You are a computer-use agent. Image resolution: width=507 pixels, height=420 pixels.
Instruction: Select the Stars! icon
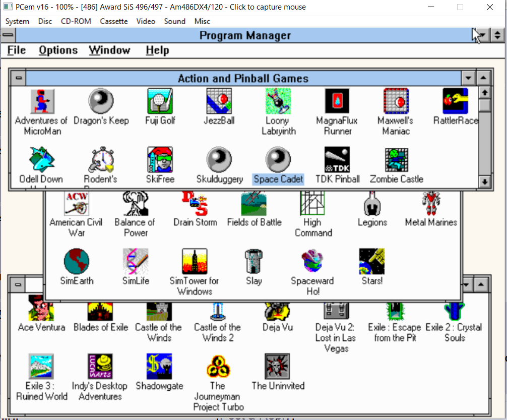pyautogui.click(x=372, y=261)
